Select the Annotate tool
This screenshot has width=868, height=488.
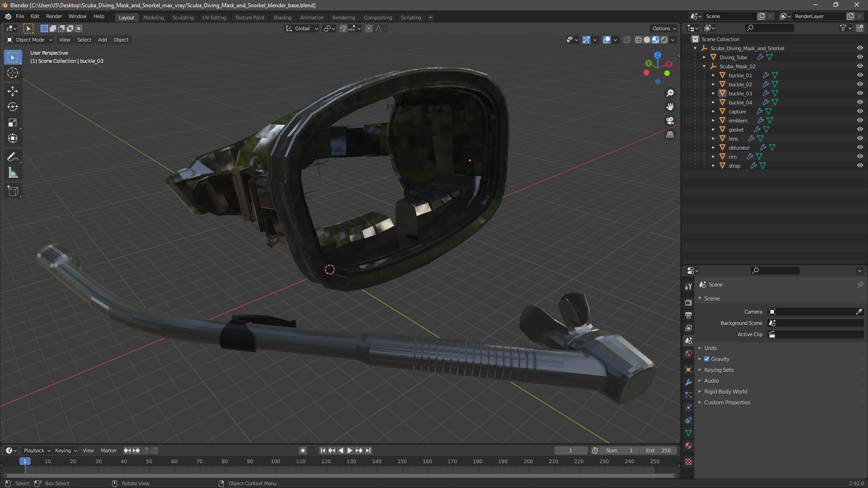[x=13, y=157]
